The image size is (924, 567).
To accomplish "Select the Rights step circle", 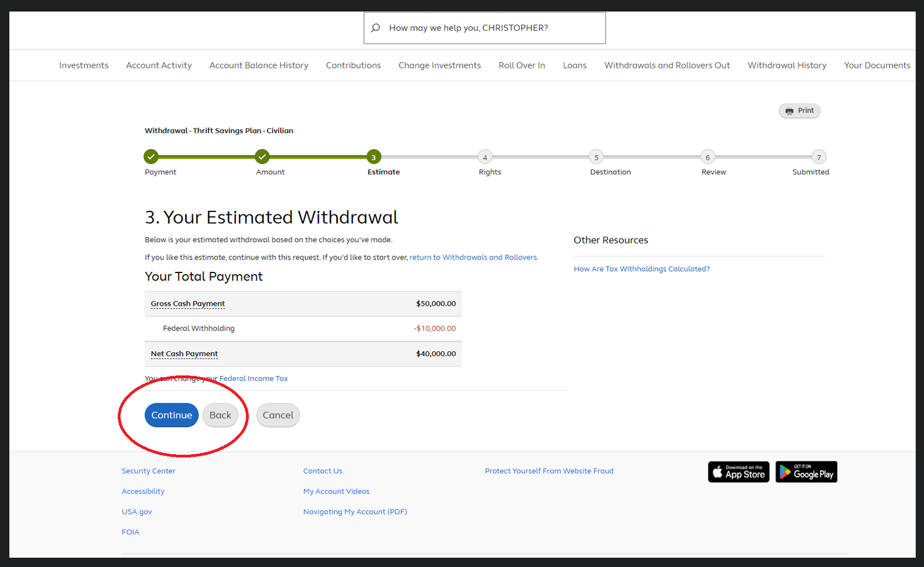I will (x=485, y=157).
